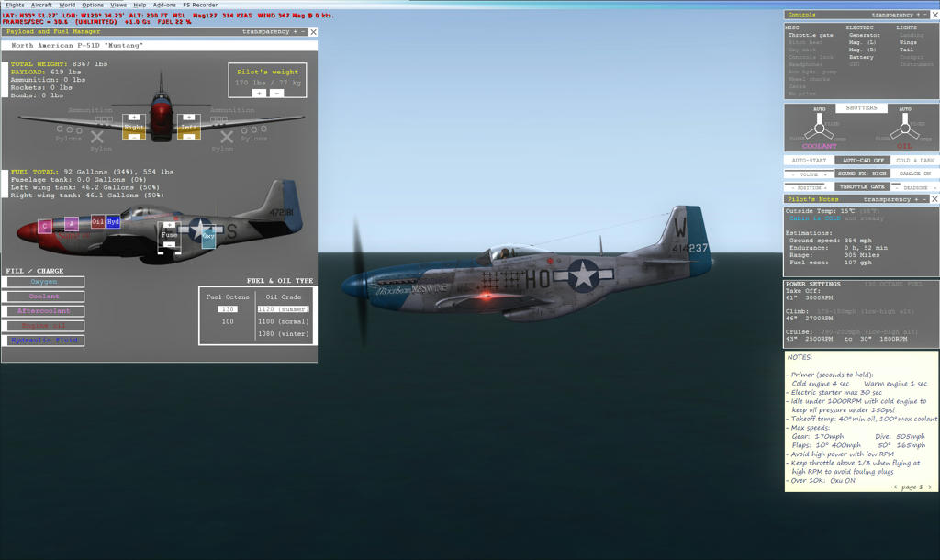Screen dimensions: 940x560
Task: Open the FS Recorder menu
Action: point(200,5)
